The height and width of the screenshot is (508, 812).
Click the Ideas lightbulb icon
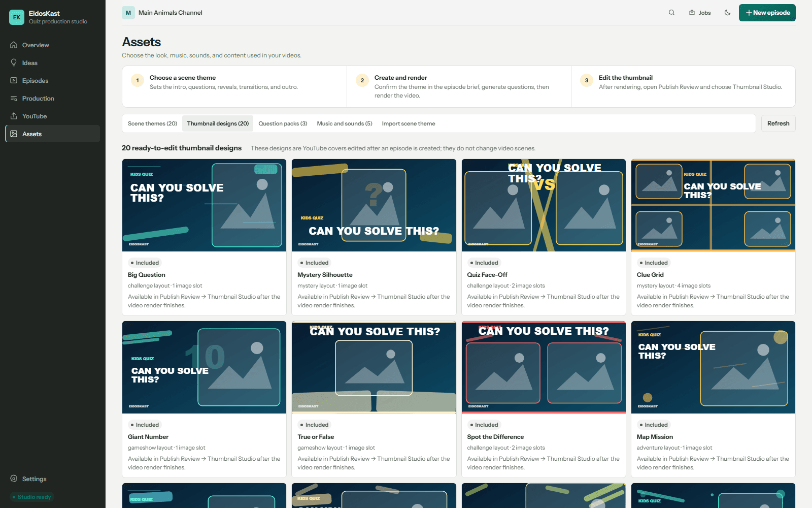[x=14, y=63]
